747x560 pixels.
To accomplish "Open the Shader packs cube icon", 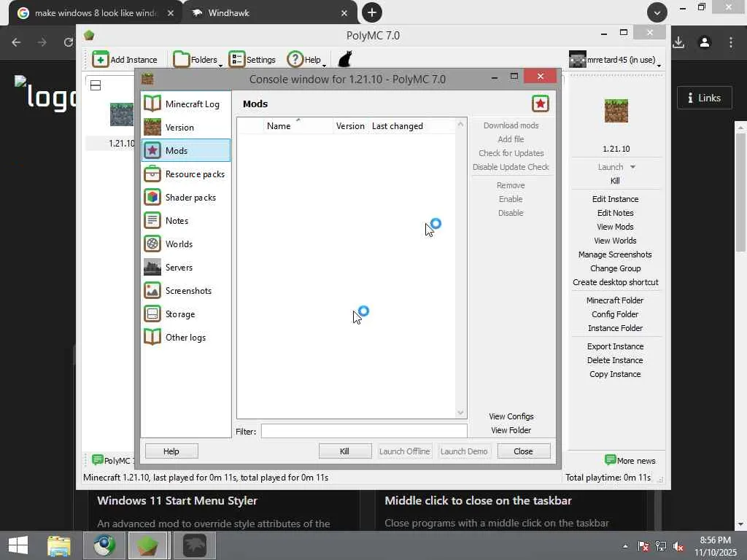I will pyautogui.click(x=152, y=197).
